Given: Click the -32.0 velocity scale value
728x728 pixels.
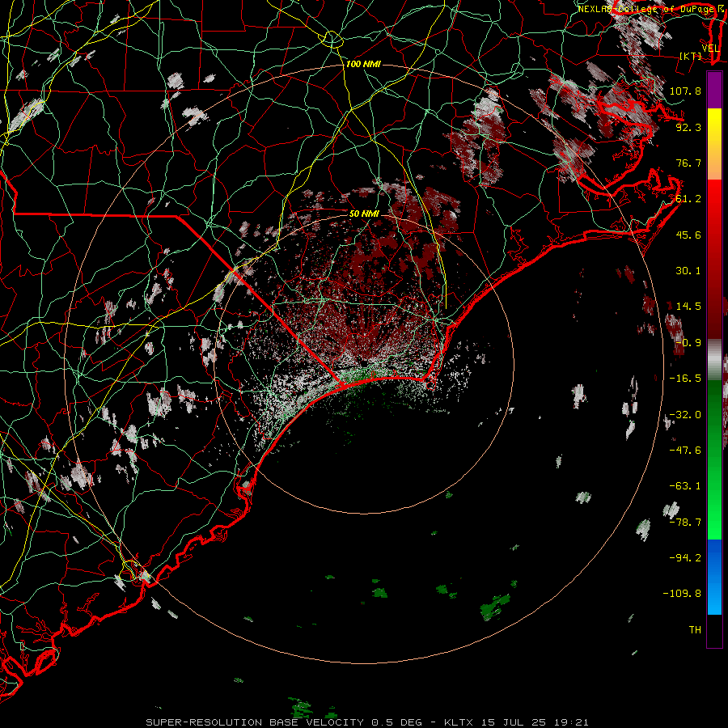Looking at the screenshot, I should (x=685, y=415).
